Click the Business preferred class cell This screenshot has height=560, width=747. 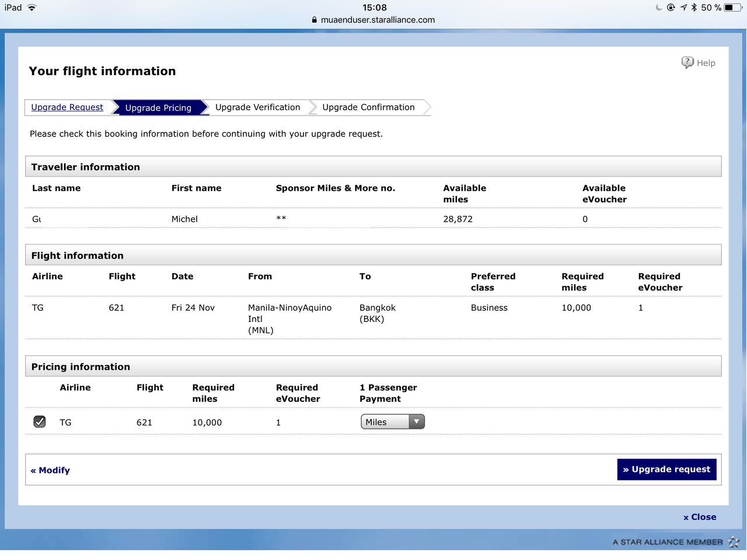coord(489,307)
